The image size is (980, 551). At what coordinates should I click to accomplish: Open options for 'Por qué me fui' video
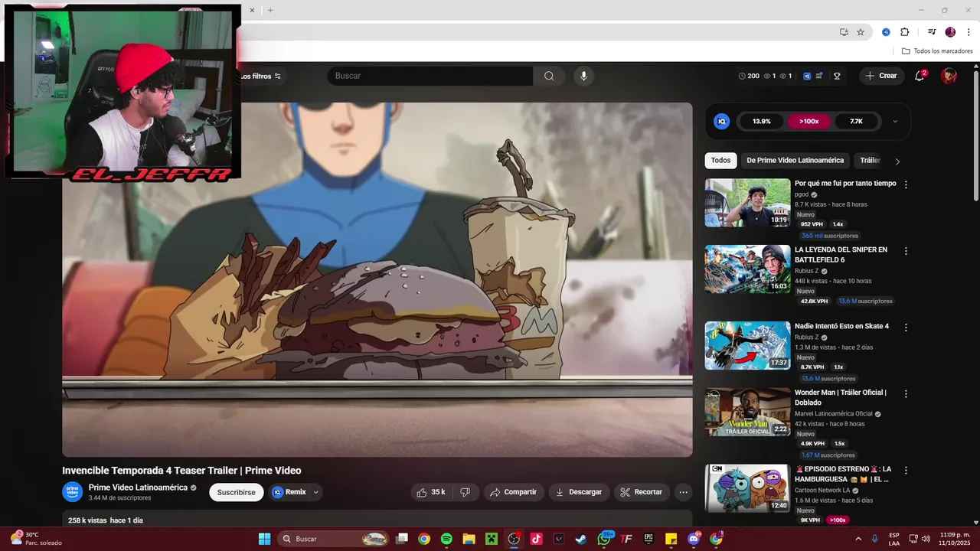(x=906, y=184)
